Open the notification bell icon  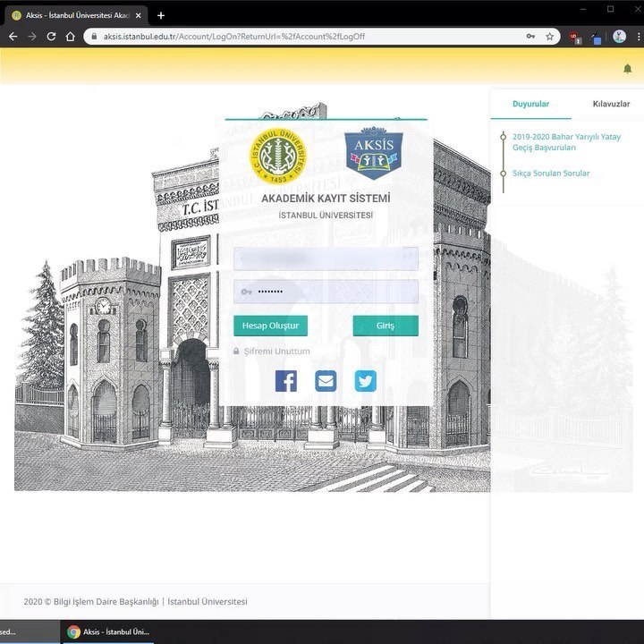[x=627, y=69]
